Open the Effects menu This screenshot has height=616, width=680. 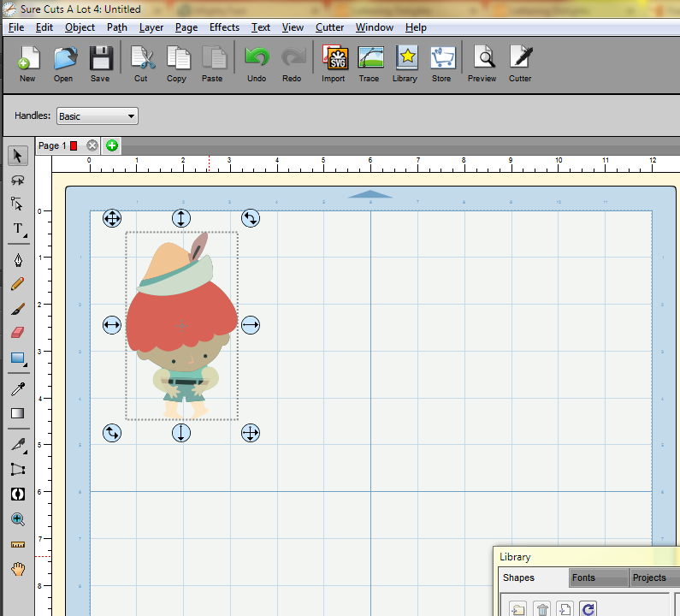pos(224,27)
